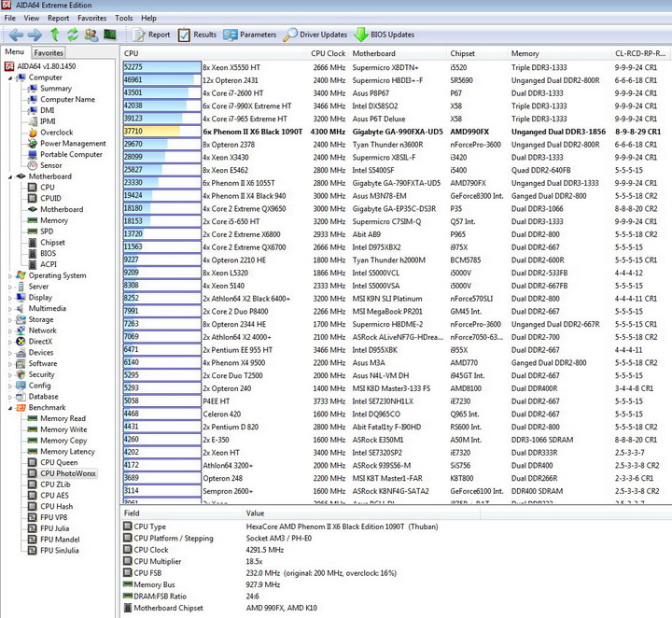Select the ACPI tree item
This screenshot has height=618, width=672.
coord(48,264)
